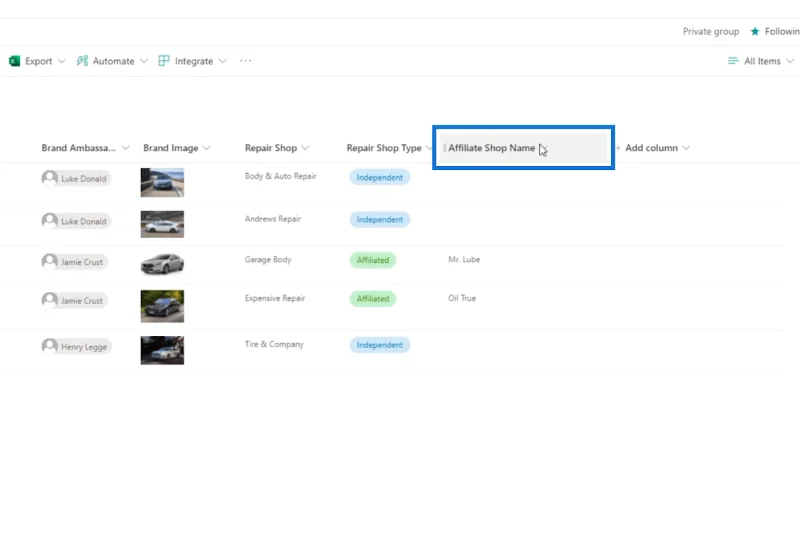
Task: Open the All Items view dropdown chevron
Action: pos(790,61)
